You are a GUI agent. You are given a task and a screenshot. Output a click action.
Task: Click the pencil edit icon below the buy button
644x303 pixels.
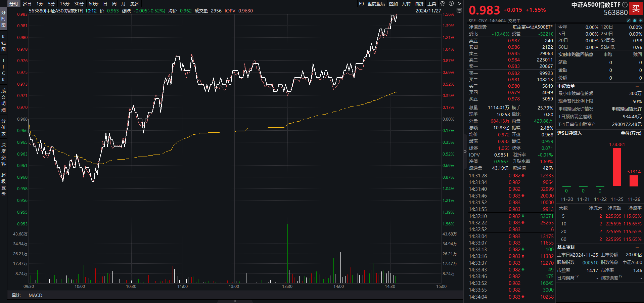(x=629, y=20)
